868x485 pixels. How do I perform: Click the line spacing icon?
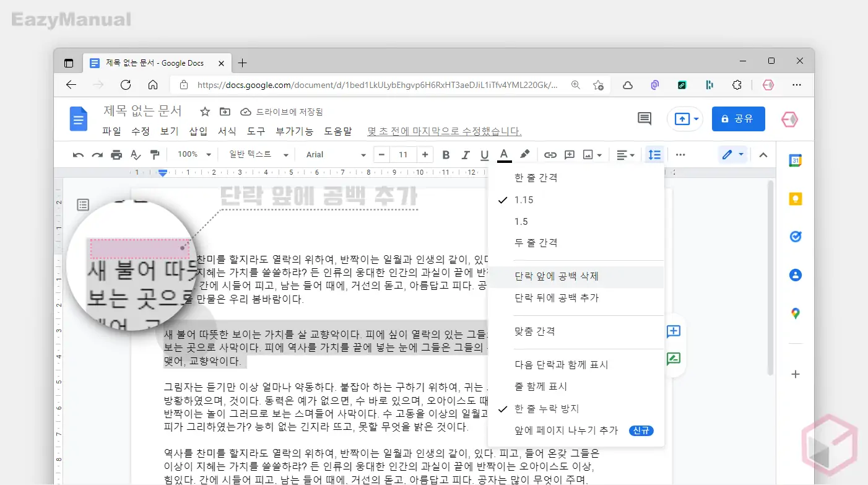654,155
